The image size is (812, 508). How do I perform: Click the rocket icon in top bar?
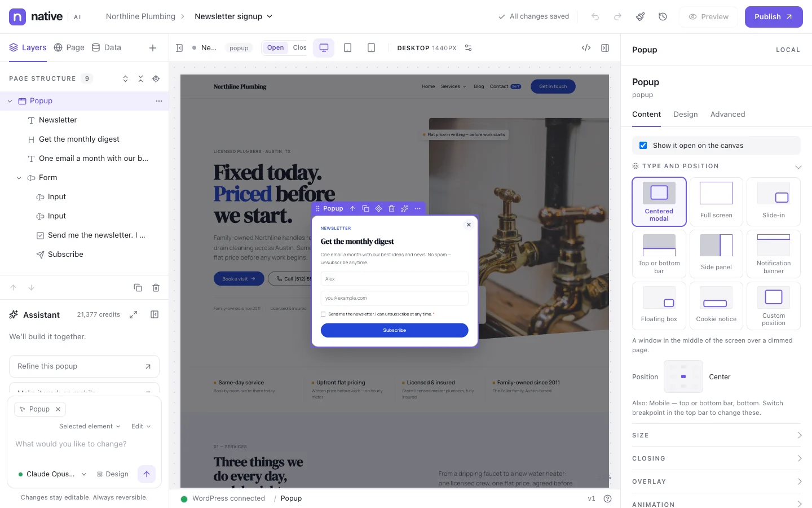tap(640, 17)
